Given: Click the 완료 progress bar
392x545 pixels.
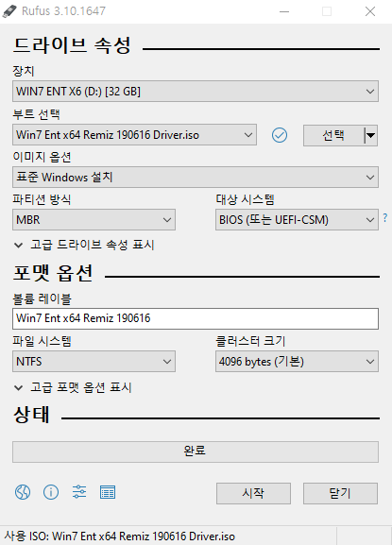Looking at the screenshot, I should tap(196, 451).
